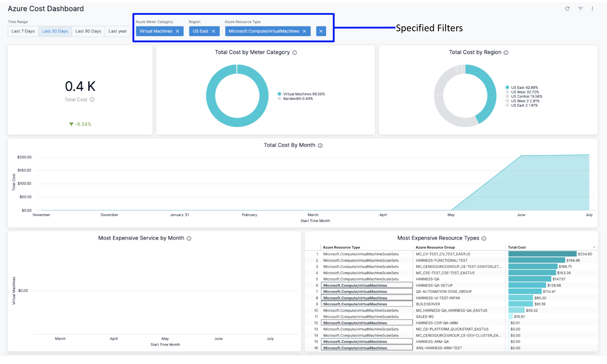Remove the Microsoft.Compute/virtualMachines filter
Viewport: 607px width, 364px height.
(304, 31)
